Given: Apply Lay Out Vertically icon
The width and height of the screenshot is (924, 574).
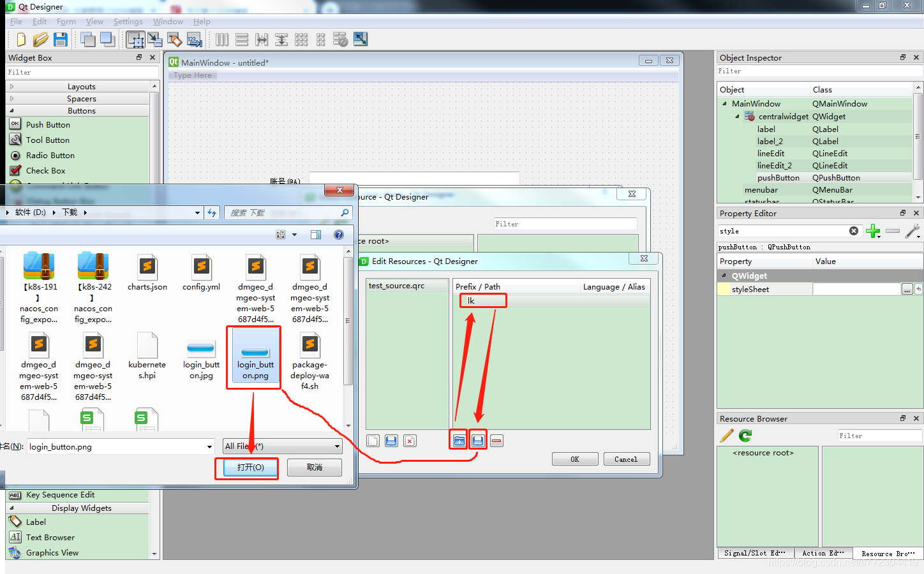Looking at the screenshot, I should (242, 40).
